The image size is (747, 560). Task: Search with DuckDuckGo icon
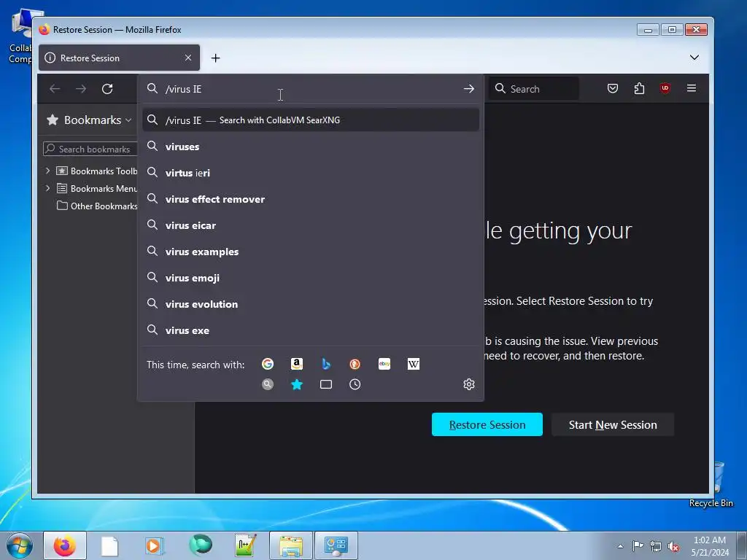click(x=355, y=365)
